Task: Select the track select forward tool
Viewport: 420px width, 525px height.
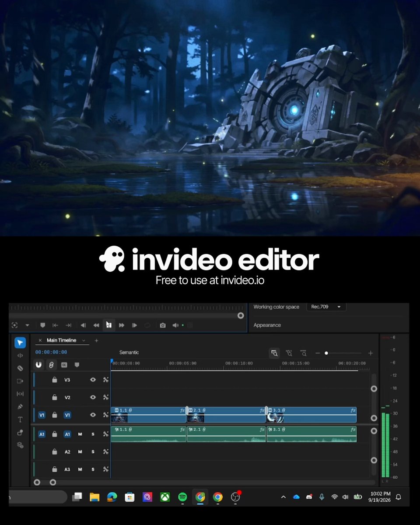Action: 20,381
